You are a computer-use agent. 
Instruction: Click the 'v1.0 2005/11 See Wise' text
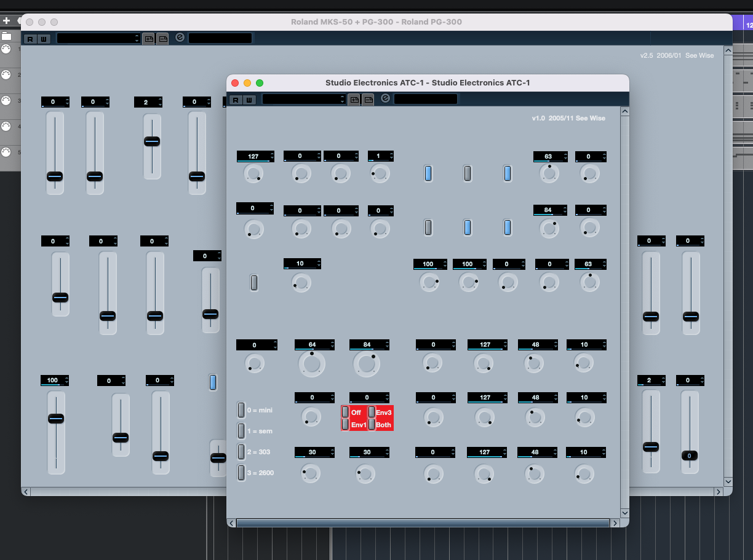(x=568, y=118)
